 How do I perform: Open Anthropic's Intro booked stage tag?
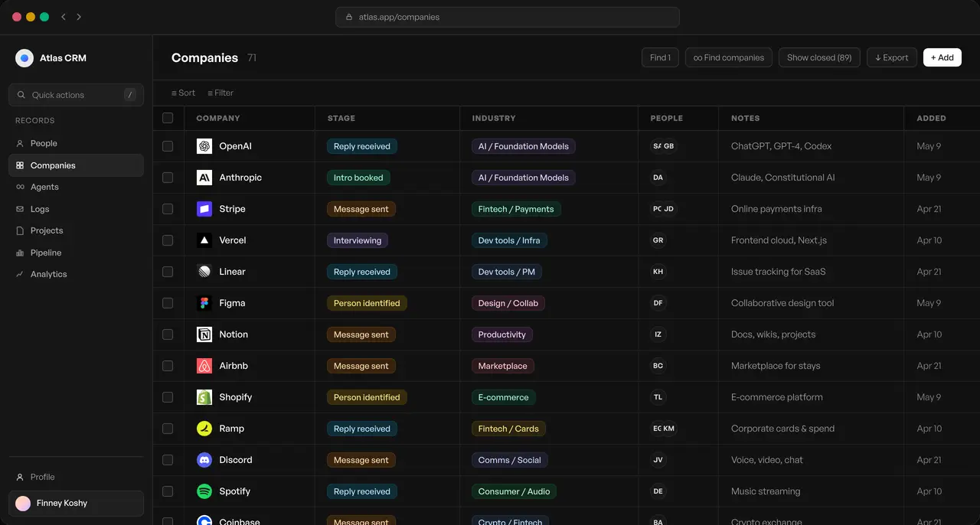pyautogui.click(x=358, y=178)
